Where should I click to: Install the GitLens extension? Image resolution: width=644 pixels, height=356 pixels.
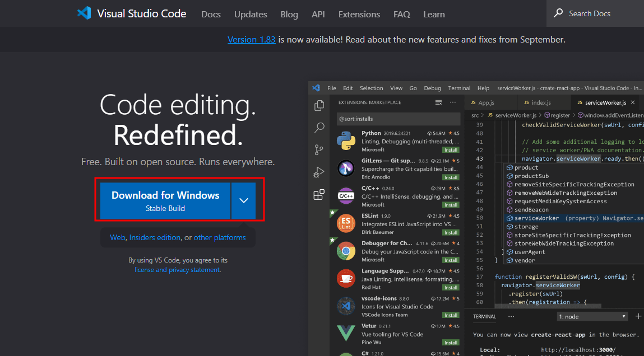point(451,177)
